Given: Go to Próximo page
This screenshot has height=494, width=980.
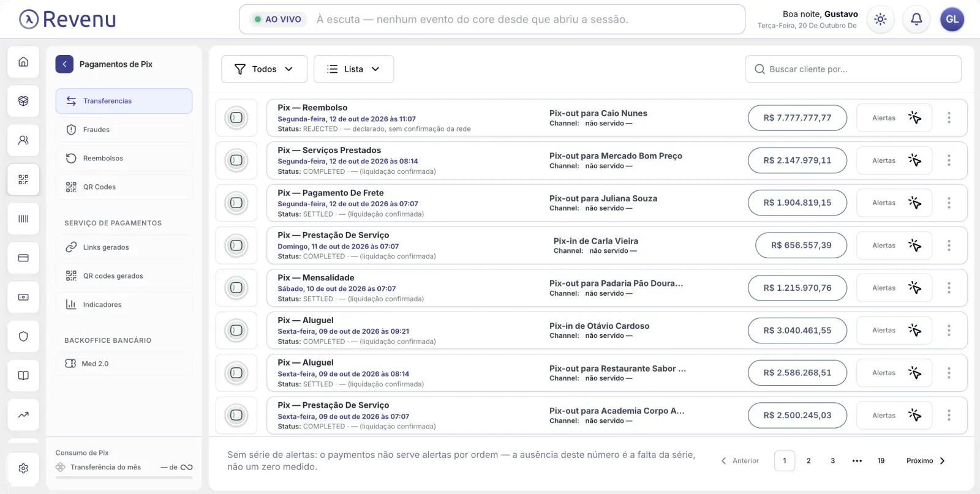Looking at the screenshot, I should [x=925, y=461].
